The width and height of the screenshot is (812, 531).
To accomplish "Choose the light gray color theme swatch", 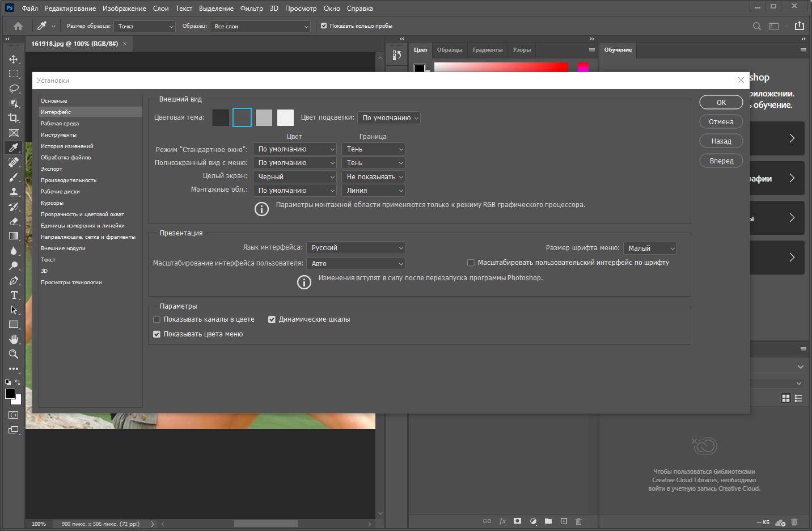I will pyautogui.click(x=264, y=117).
